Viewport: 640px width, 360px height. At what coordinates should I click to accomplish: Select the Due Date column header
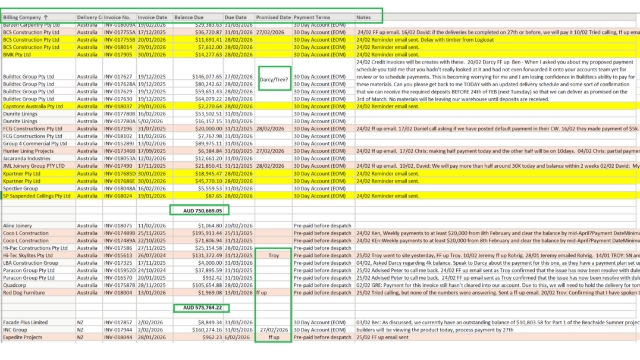[239, 18]
